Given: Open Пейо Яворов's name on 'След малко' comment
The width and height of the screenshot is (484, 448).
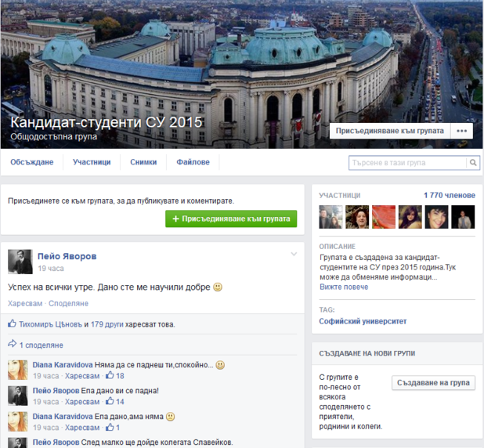Looking at the screenshot, I should point(56,443).
